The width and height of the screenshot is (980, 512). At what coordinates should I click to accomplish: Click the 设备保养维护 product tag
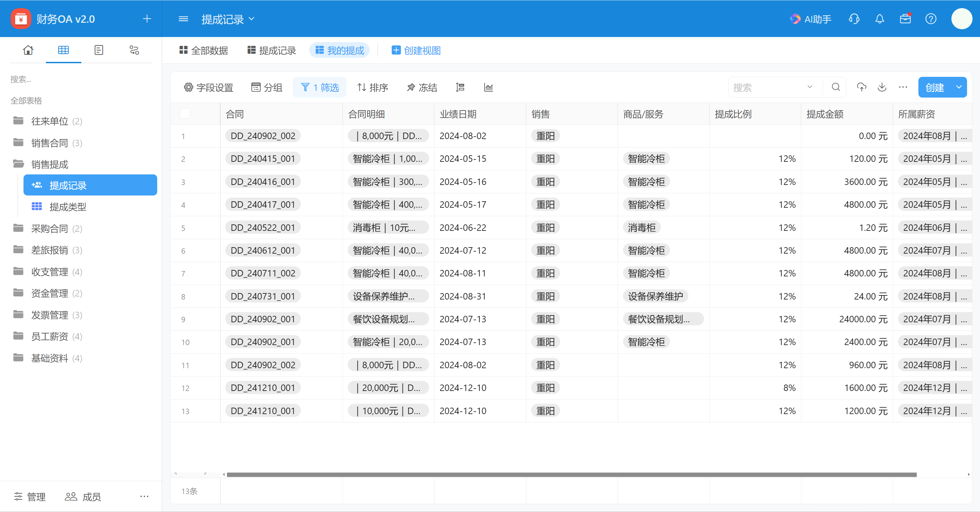point(655,296)
